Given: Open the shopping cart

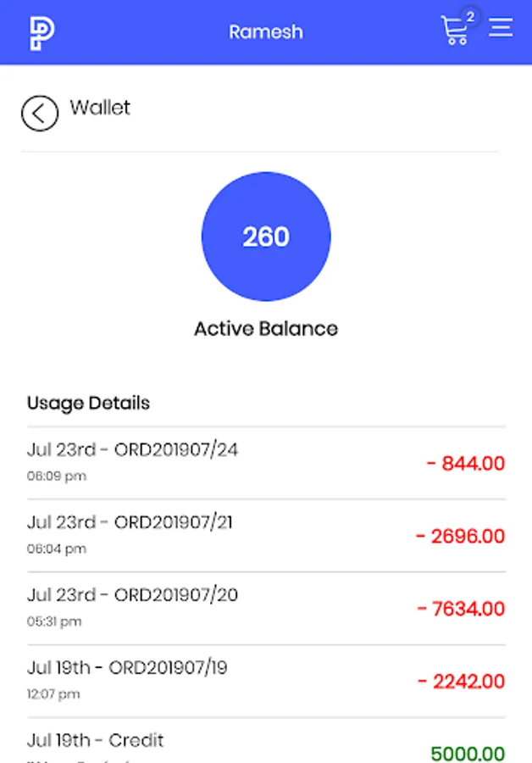Looking at the screenshot, I should (x=454, y=31).
